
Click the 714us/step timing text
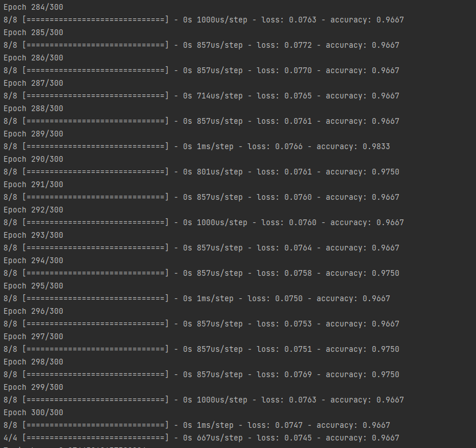click(x=220, y=96)
